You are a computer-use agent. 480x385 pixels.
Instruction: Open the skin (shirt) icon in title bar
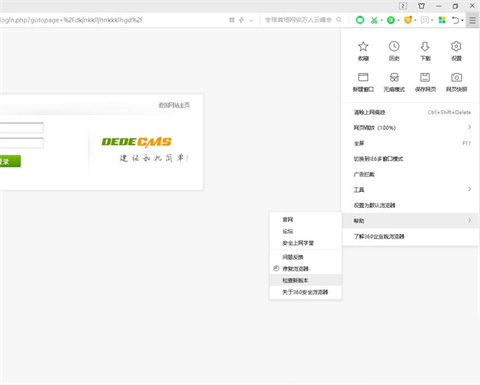[421, 6]
